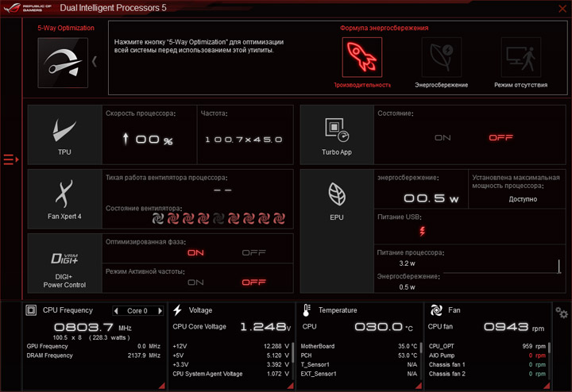Click the Temperature thermometer icon
Screen dimensions: 572x392
click(307, 310)
